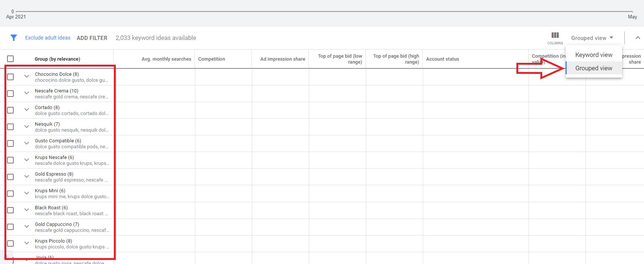Choose Keyword view from the menu
The width and height of the screenshot is (644, 264).
(x=593, y=55)
